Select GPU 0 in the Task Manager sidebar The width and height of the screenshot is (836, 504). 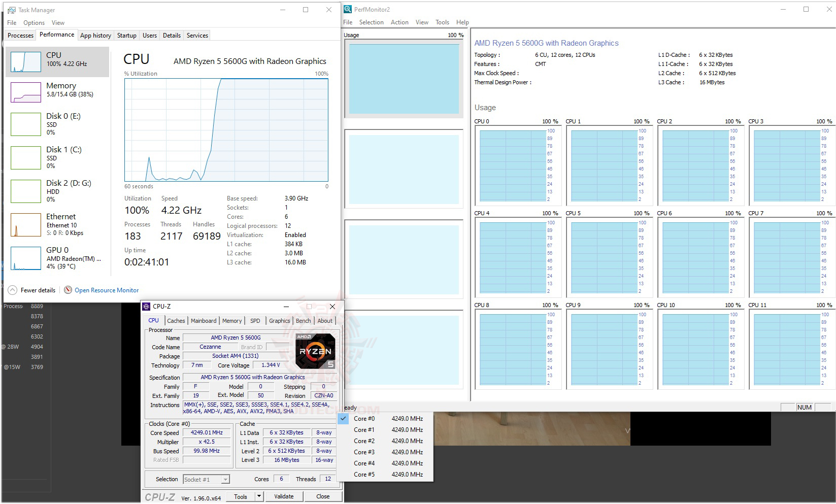tap(57, 258)
